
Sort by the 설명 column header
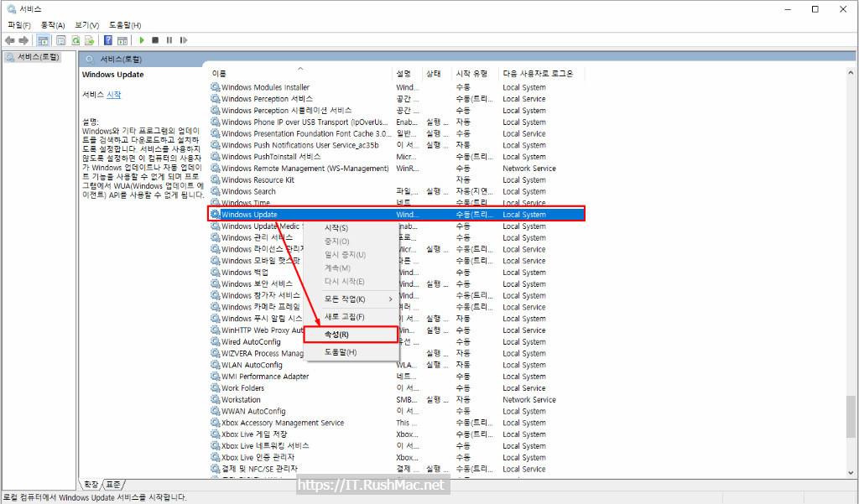[407, 74]
